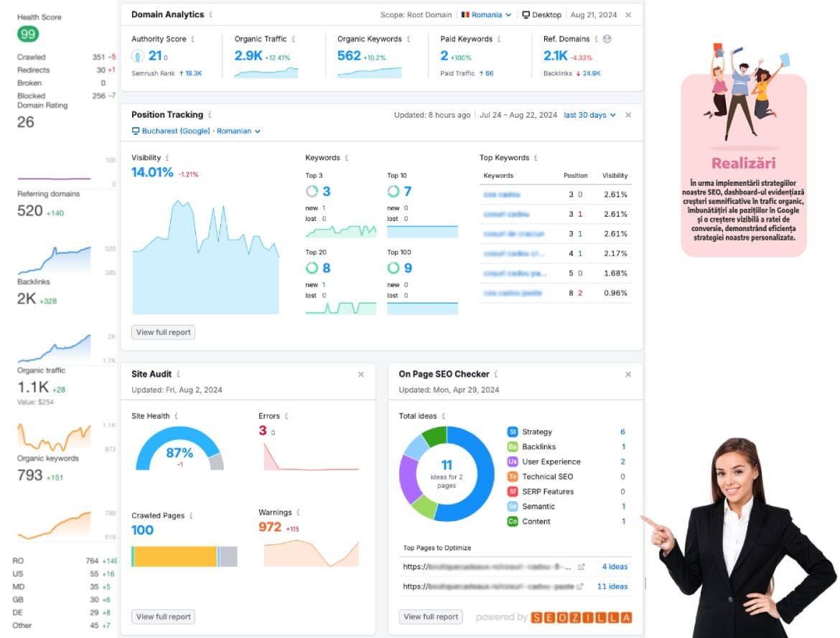Close the On Page SEO Checker widget
Image resolution: width=840 pixels, height=638 pixels.
click(x=628, y=375)
